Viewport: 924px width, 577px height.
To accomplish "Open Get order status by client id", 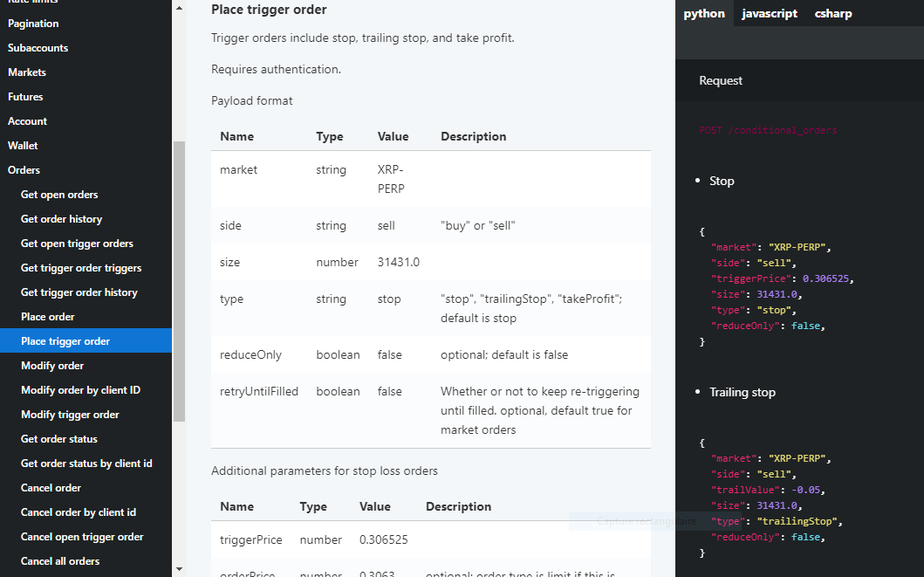I will point(86,464).
